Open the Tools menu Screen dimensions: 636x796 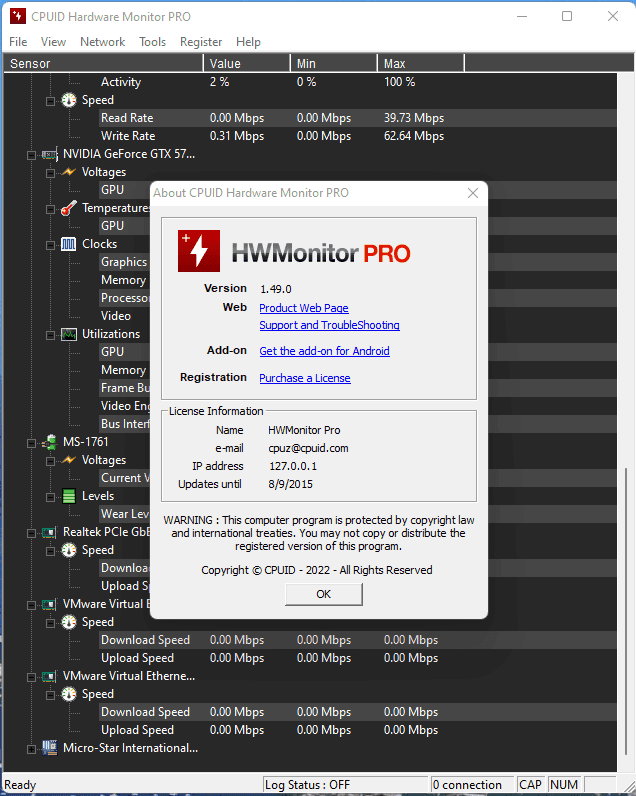click(x=152, y=42)
